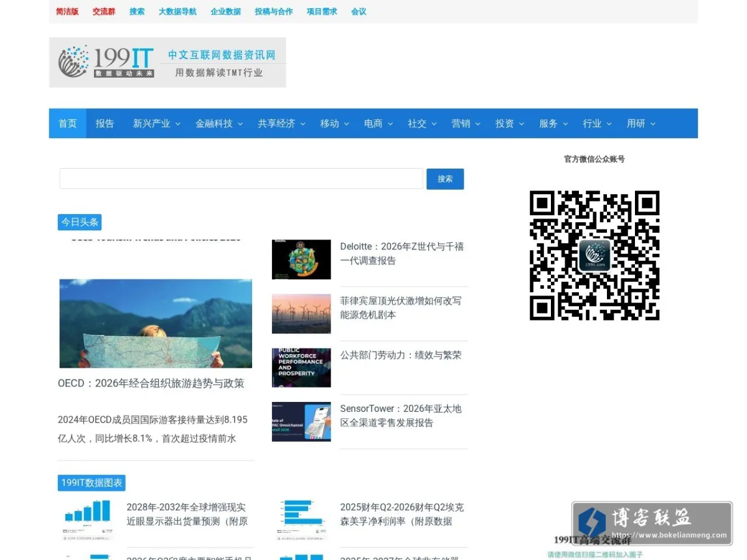The height and width of the screenshot is (560, 747).
Task: Open the wind turbines thumbnail
Action: click(x=301, y=314)
